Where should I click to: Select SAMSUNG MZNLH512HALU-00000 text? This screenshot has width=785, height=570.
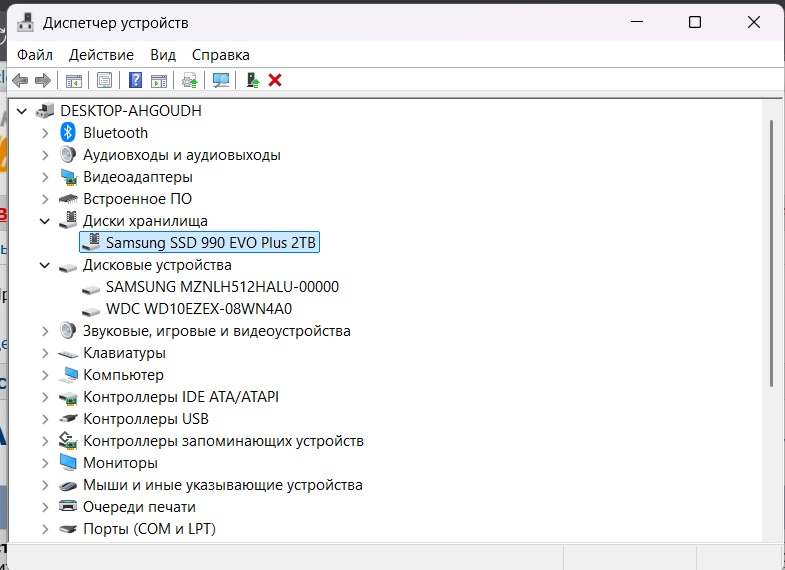click(222, 287)
